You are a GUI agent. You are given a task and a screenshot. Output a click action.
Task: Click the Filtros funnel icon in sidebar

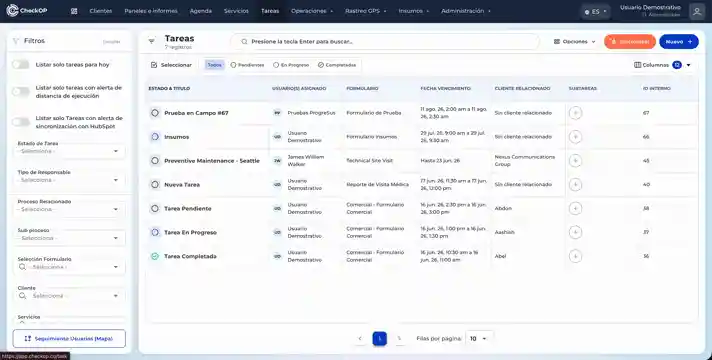click(x=16, y=41)
